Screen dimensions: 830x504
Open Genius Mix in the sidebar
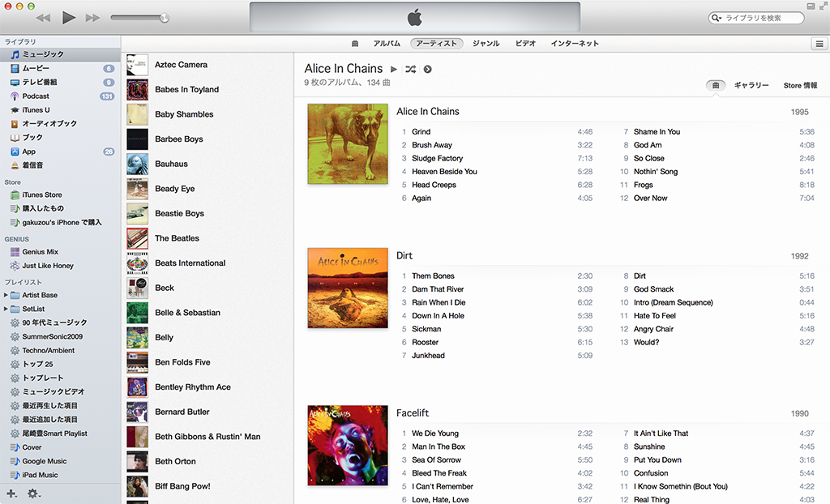click(x=60, y=252)
